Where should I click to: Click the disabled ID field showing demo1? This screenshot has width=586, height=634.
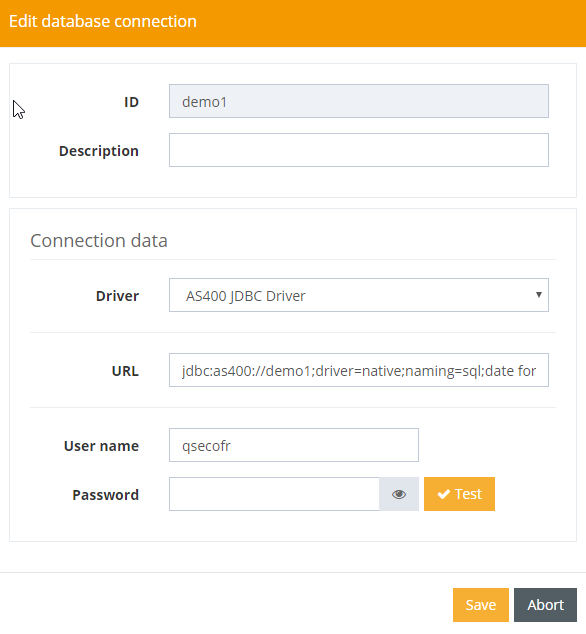359,101
